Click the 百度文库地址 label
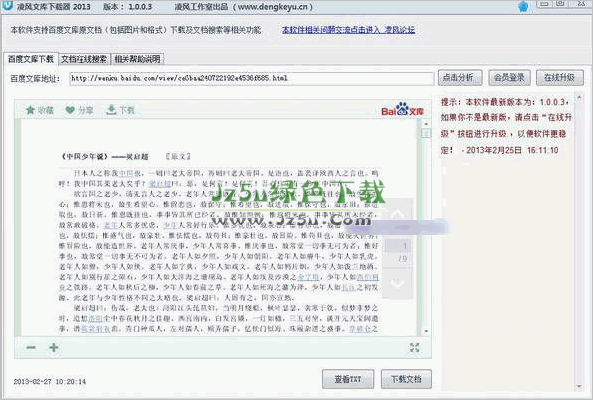The width and height of the screenshot is (593, 400). tap(35, 79)
